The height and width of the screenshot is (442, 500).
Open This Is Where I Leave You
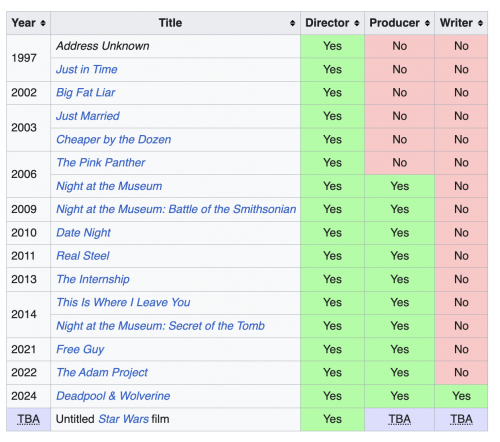click(x=123, y=302)
